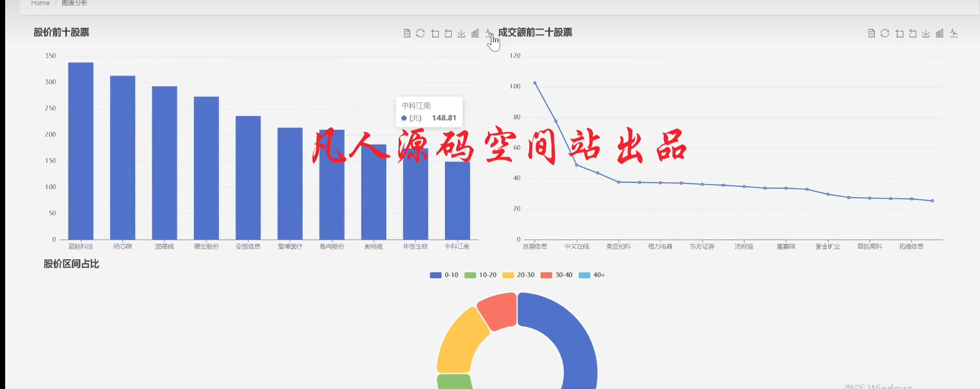
Task: Click the 中科江南 bar
Action: pos(457,201)
